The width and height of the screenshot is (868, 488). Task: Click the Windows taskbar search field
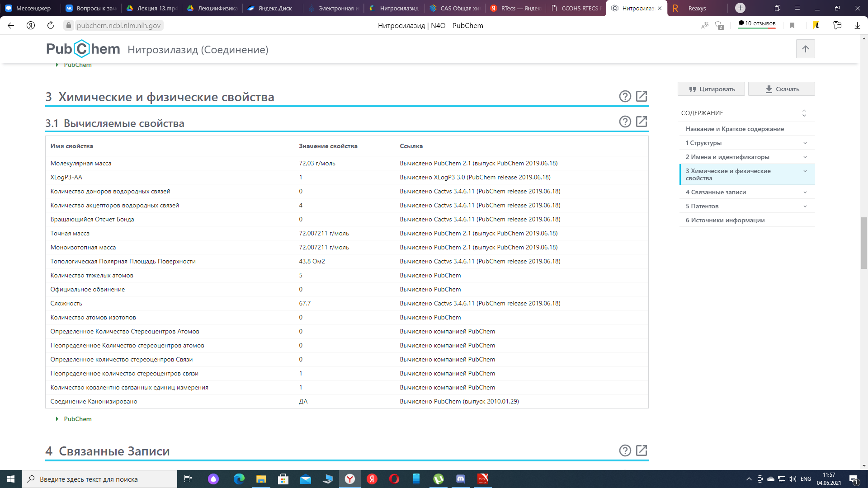tap(99, 479)
